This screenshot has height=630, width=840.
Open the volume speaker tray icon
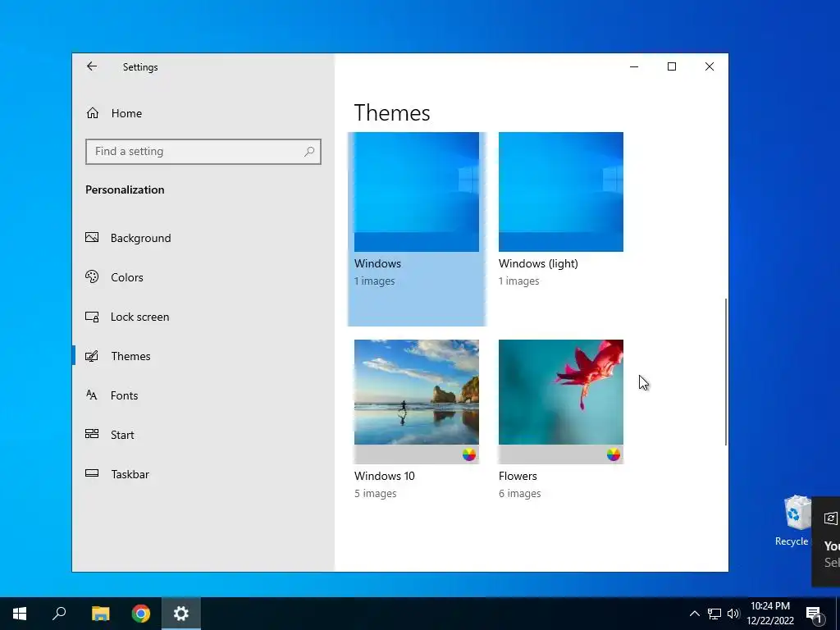pyautogui.click(x=733, y=614)
